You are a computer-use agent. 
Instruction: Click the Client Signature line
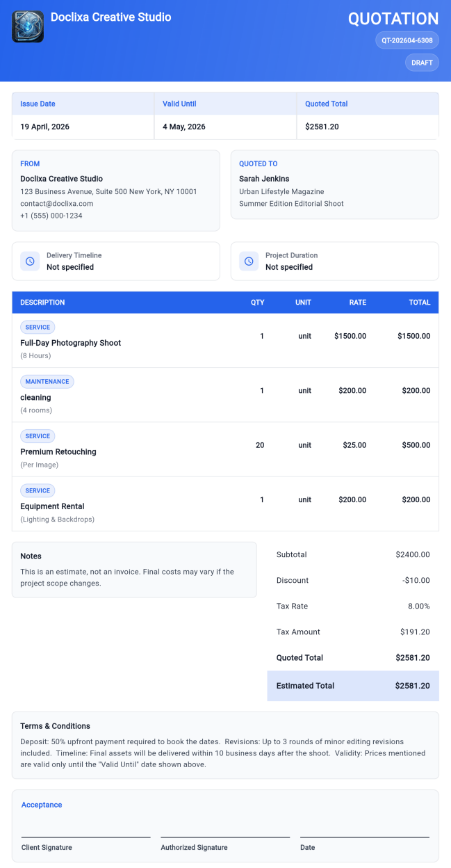point(85,837)
